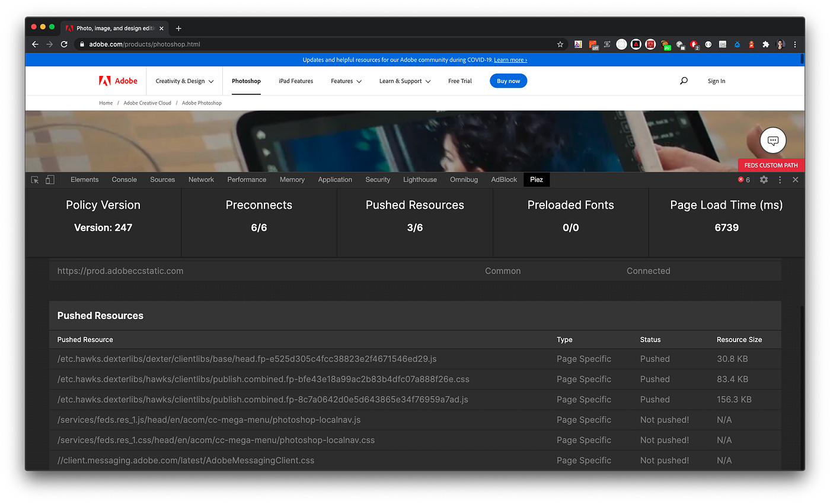Screen dimensions: 830x504
Task: Expand the Creativity & Design dropdown
Action: [184, 81]
